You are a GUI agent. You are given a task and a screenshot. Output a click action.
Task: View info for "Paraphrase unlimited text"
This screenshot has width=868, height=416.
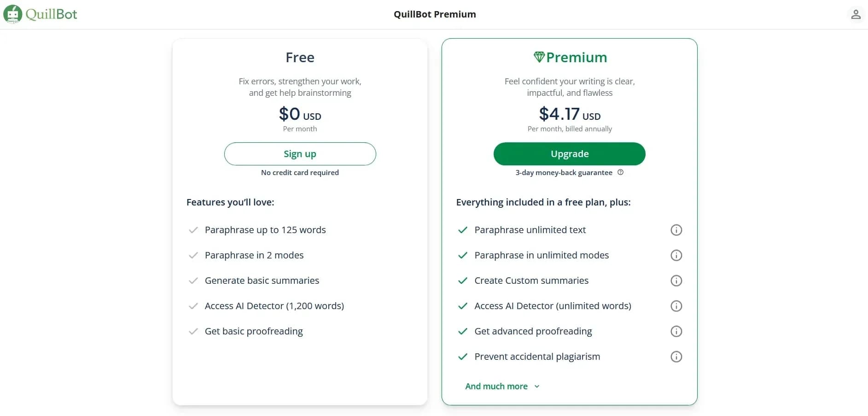coord(676,230)
